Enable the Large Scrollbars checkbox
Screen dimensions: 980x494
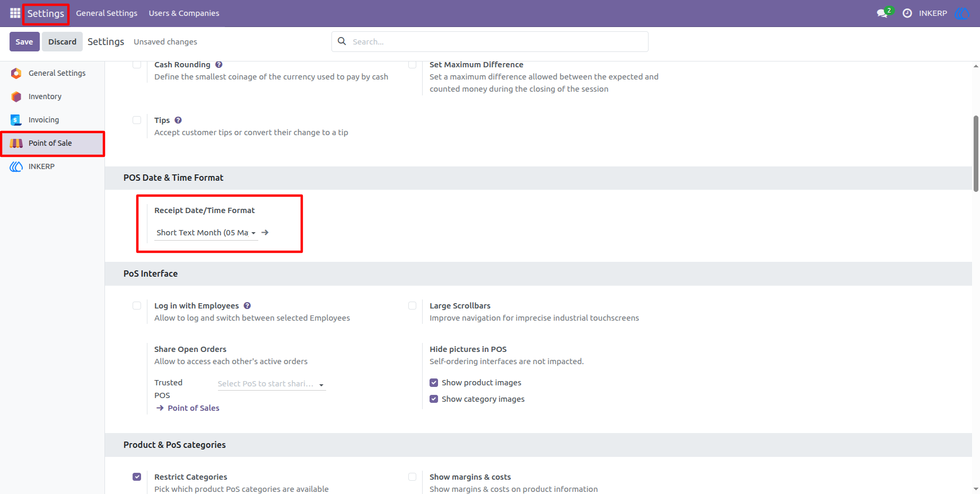pos(412,306)
